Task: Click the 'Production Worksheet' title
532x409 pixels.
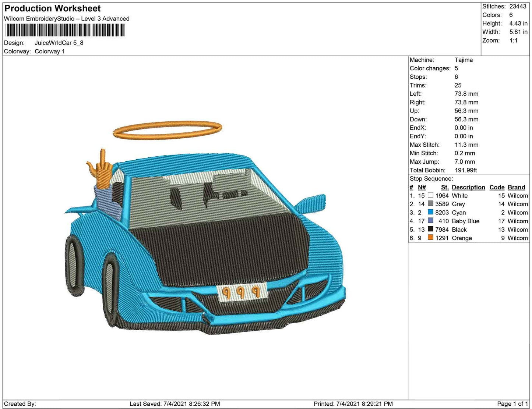Action: tap(52, 8)
